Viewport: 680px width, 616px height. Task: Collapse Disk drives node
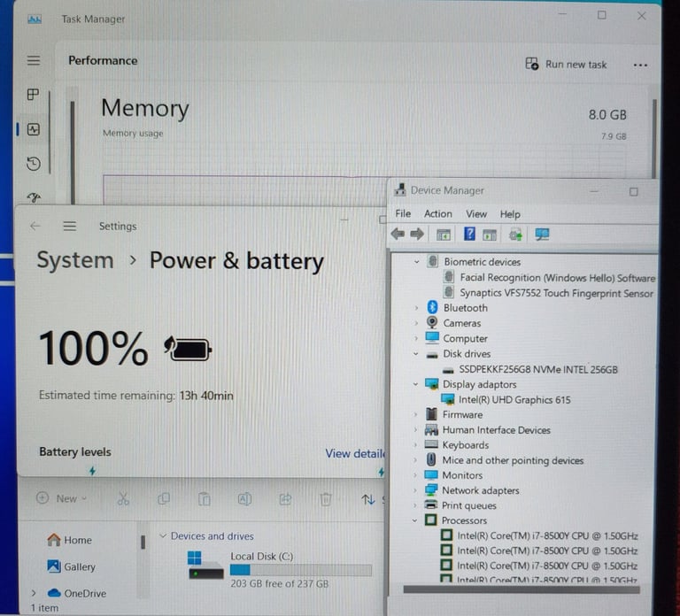(416, 354)
